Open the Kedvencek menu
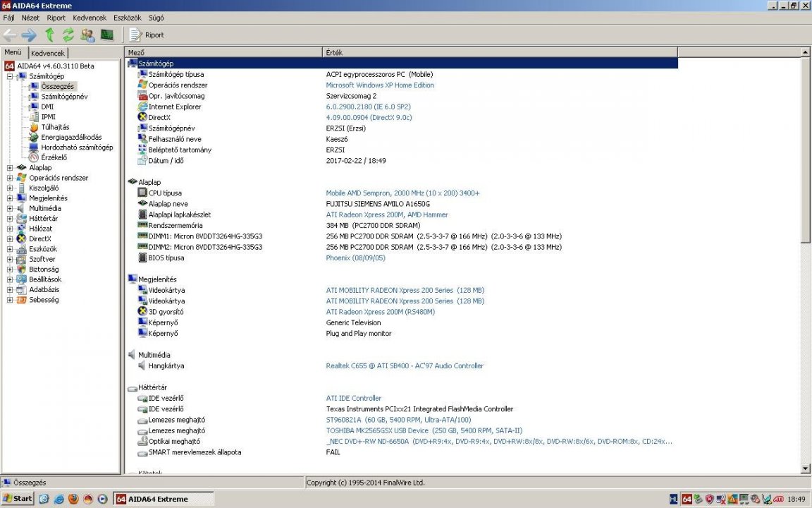The height and width of the screenshot is (508, 812). pos(90,18)
